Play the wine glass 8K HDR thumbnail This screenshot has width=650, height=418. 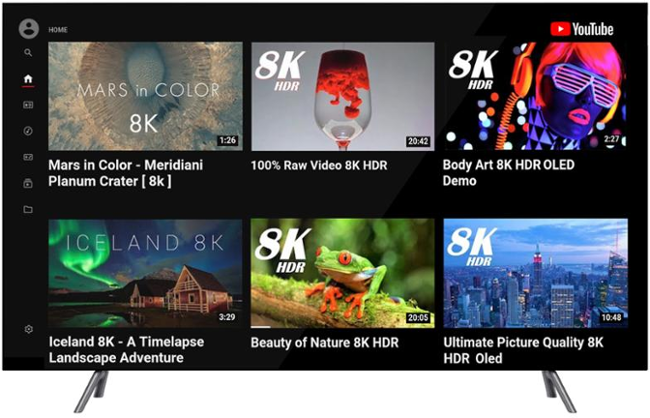pyautogui.click(x=343, y=96)
